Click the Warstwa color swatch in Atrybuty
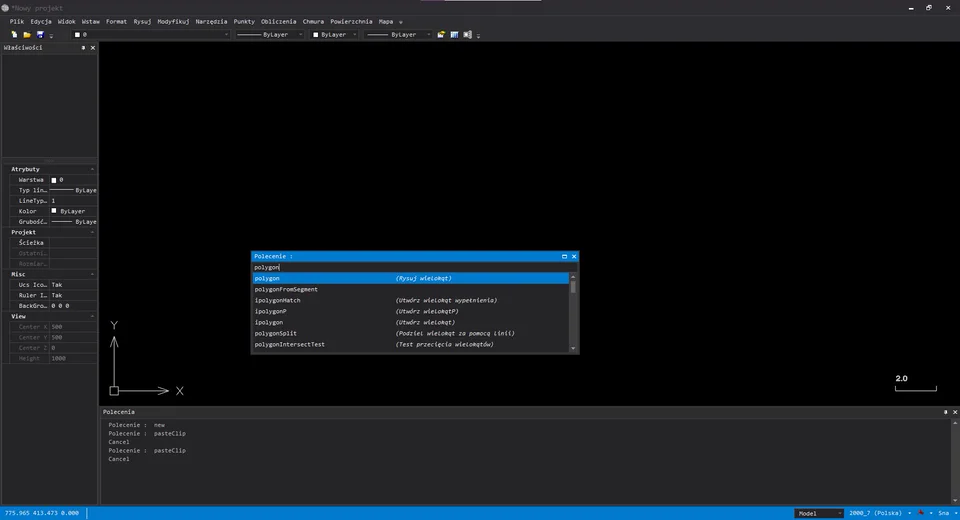Screen dimensions: 960x520 tap(54, 180)
